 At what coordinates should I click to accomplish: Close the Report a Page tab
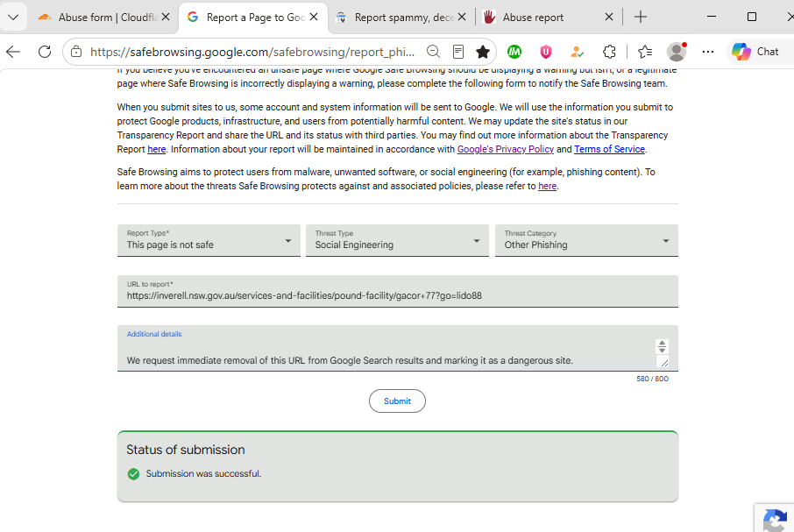[x=314, y=18]
